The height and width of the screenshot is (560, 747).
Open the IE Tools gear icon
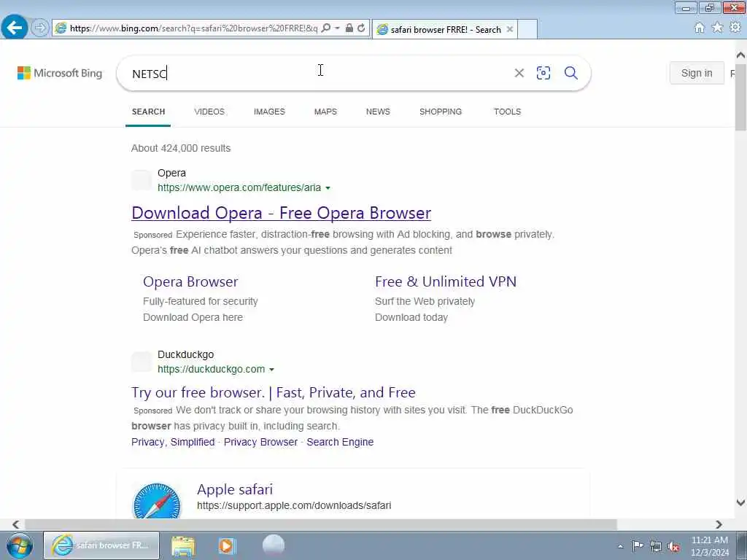[x=735, y=28]
